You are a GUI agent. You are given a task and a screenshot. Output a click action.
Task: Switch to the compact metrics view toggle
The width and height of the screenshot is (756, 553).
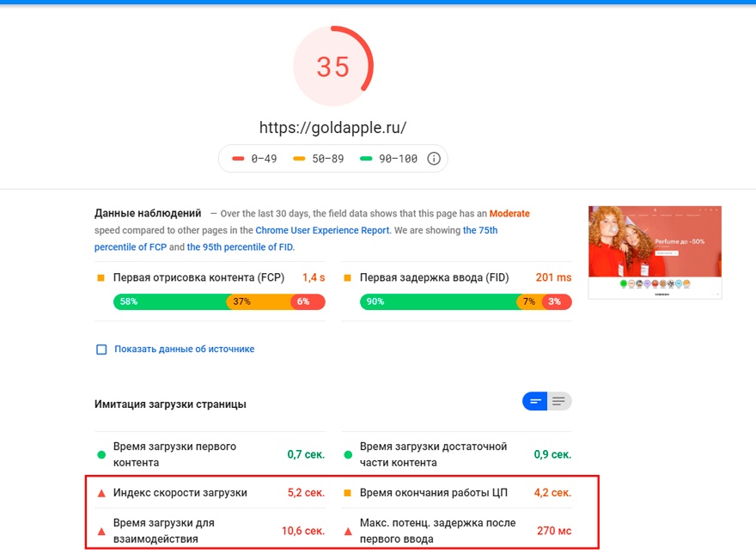click(534, 400)
